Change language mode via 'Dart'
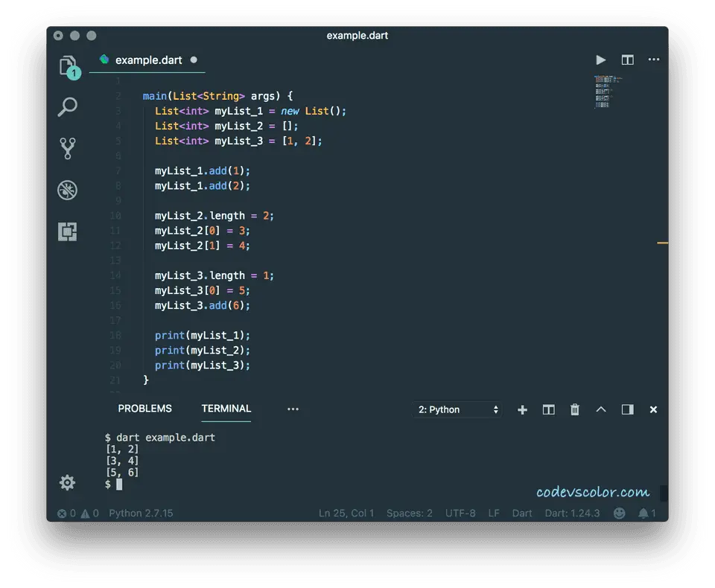 tap(522, 514)
